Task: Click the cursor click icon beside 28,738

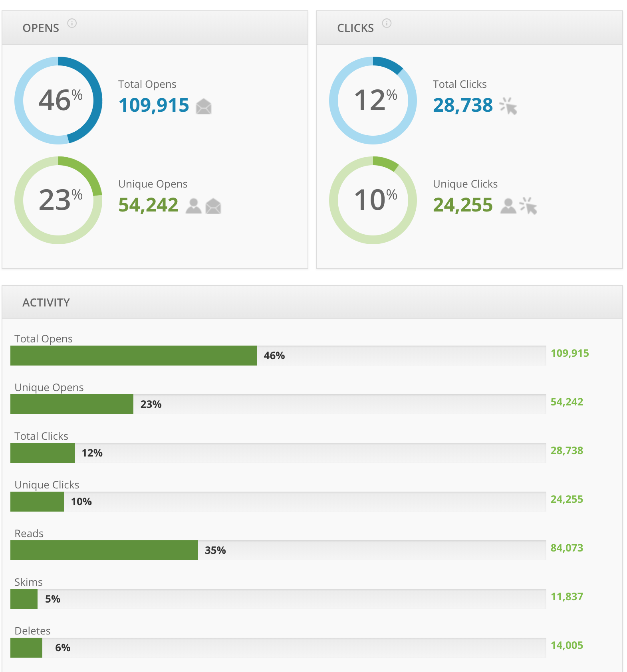Action: [508, 106]
